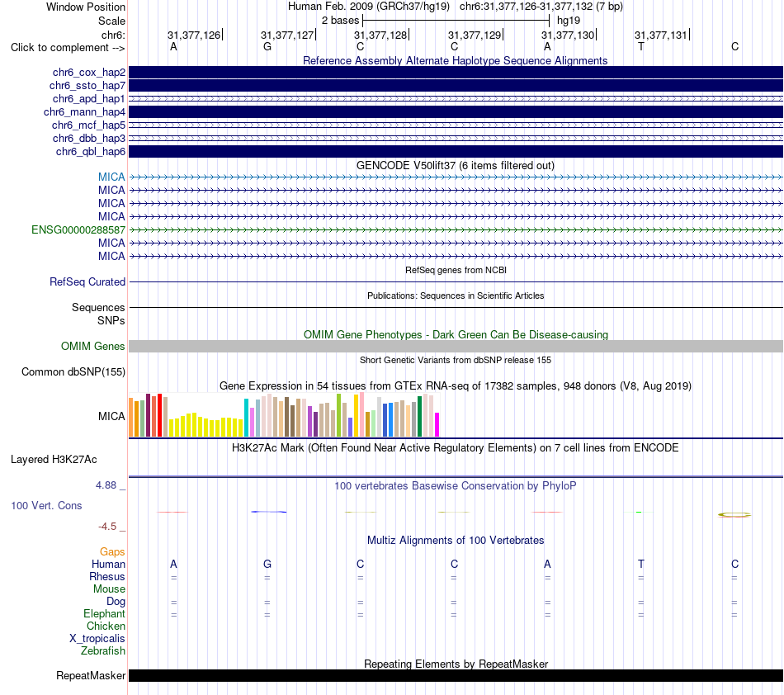Click the Sequences track label
The image size is (784, 695).
[98, 308]
